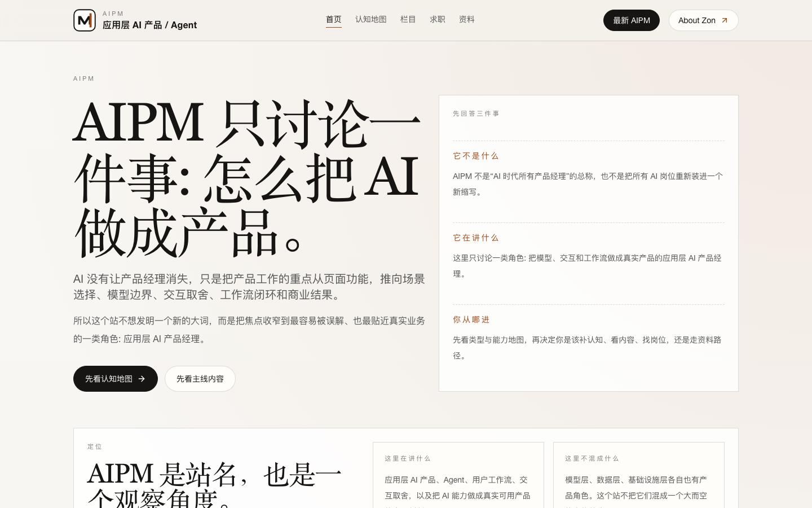Click the 最新 AIPM dark pill button
This screenshot has height=508, width=812.
point(632,20)
